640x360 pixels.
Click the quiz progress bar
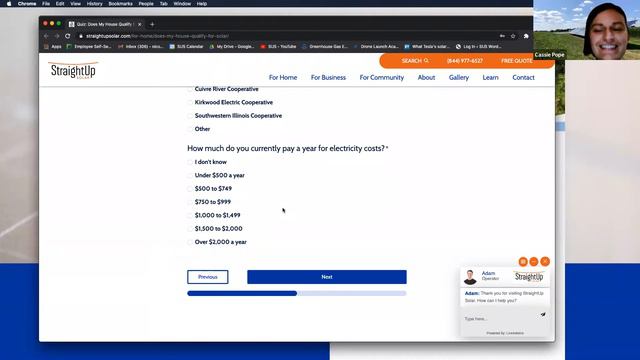pyautogui.click(x=297, y=293)
